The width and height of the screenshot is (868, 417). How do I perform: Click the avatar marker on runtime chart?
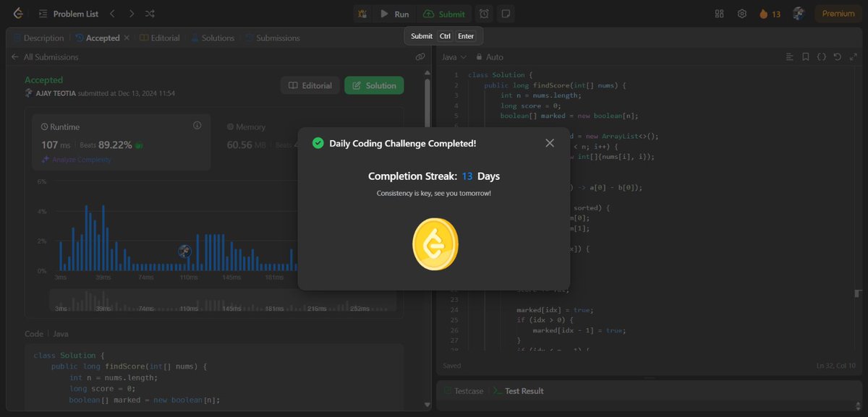pos(185,251)
